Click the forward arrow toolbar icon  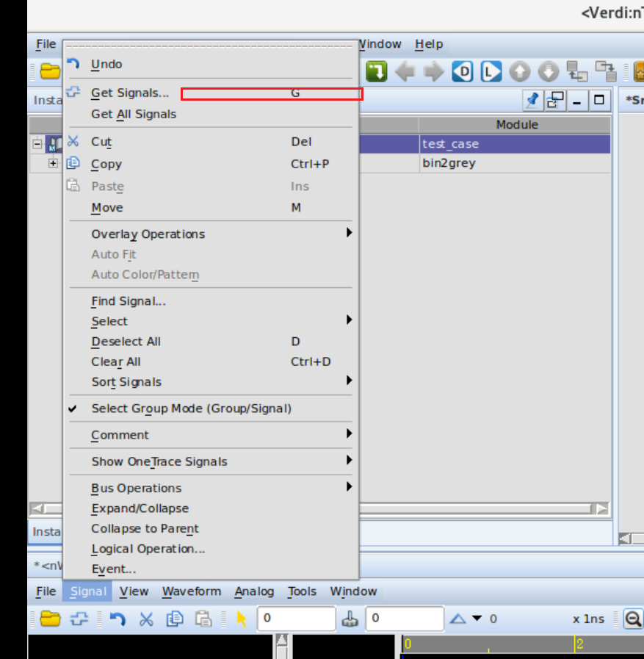click(434, 71)
